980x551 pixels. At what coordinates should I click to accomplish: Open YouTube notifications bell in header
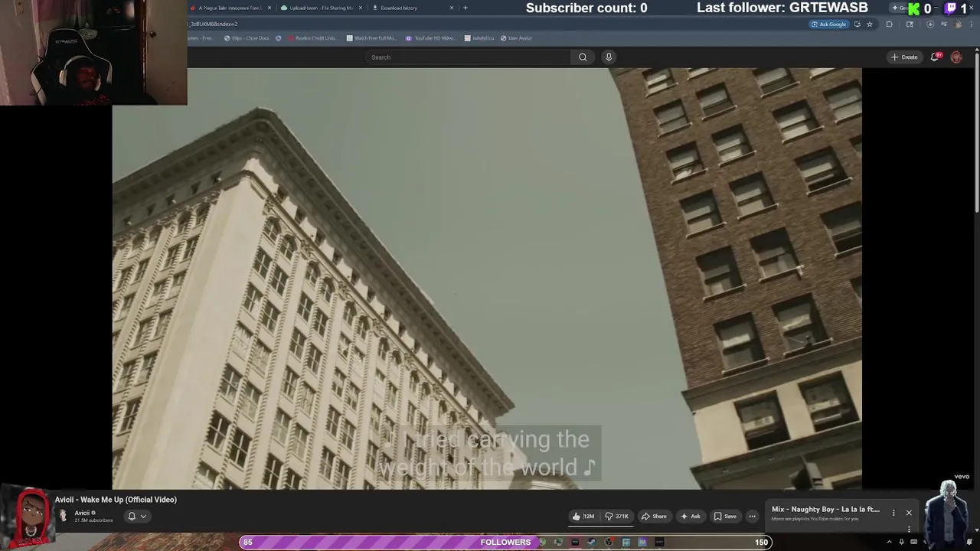click(935, 57)
